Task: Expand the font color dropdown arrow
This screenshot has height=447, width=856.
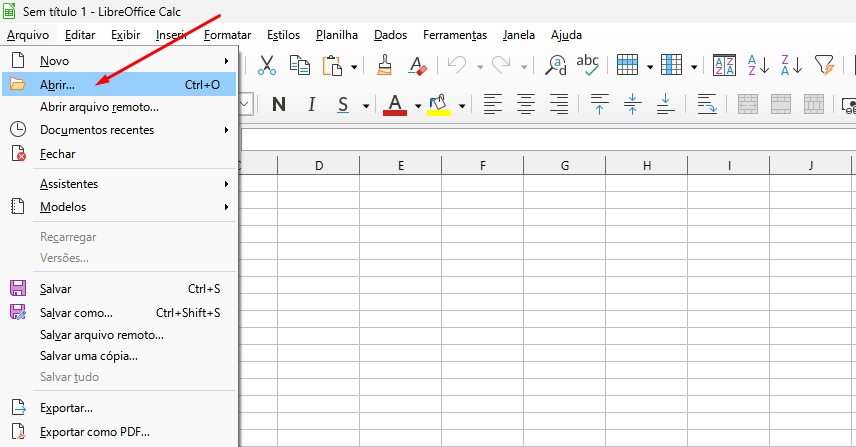Action: 418,105
